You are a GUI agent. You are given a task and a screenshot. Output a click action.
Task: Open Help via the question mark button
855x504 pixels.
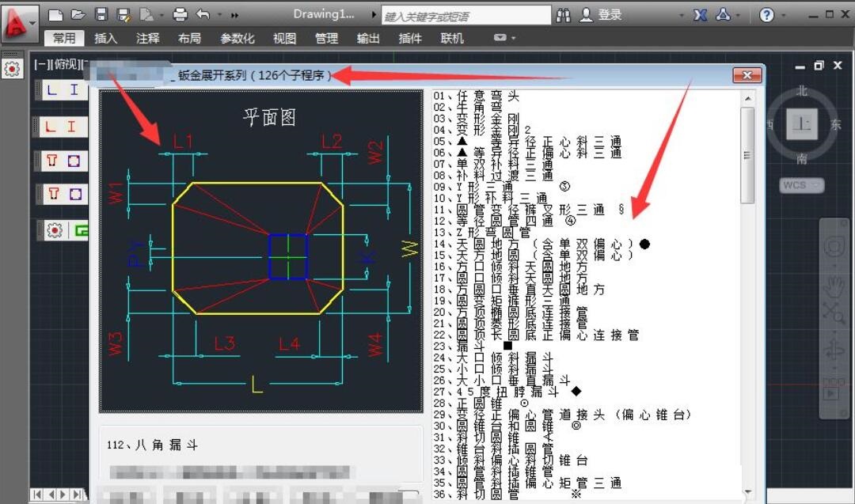click(x=766, y=14)
